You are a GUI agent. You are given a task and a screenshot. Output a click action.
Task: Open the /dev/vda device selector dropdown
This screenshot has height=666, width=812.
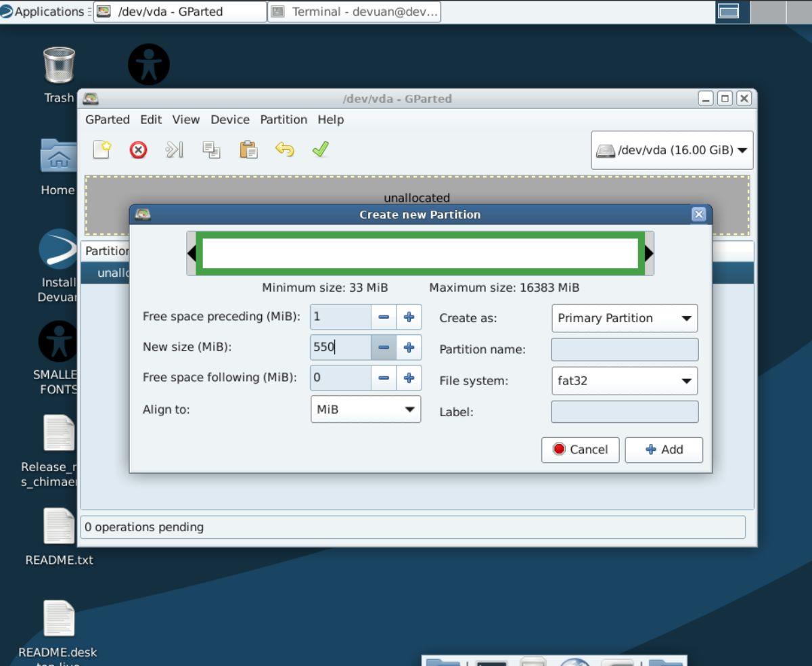click(x=671, y=150)
